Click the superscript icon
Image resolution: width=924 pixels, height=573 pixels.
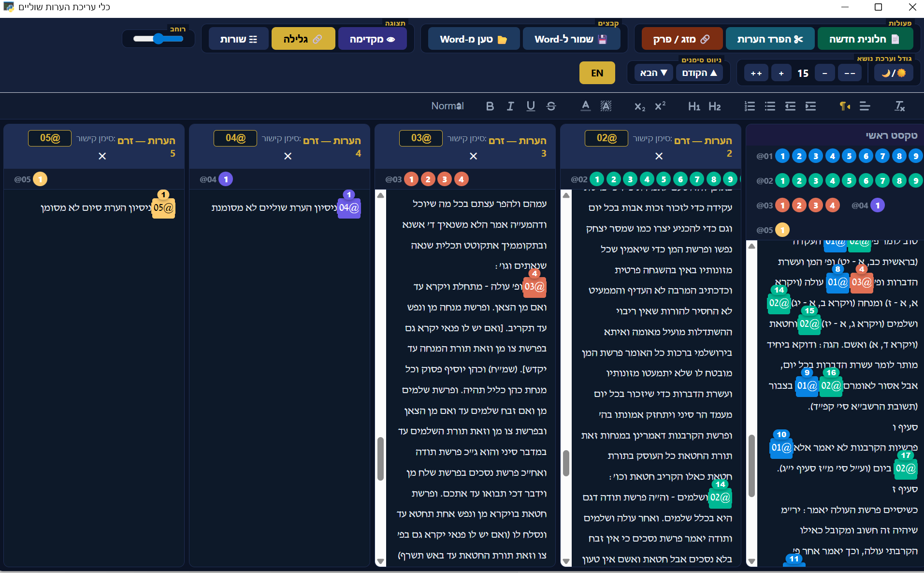pos(660,106)
